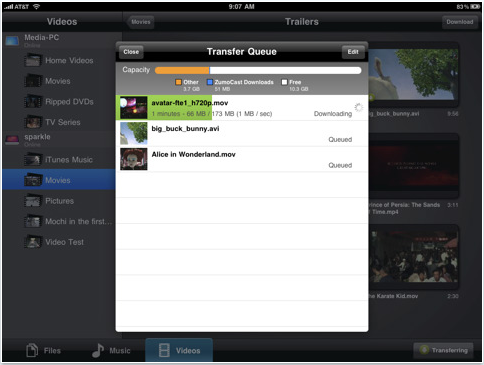Open the Files document icon
Screen dimensions: 484x365
click(32, 350)
